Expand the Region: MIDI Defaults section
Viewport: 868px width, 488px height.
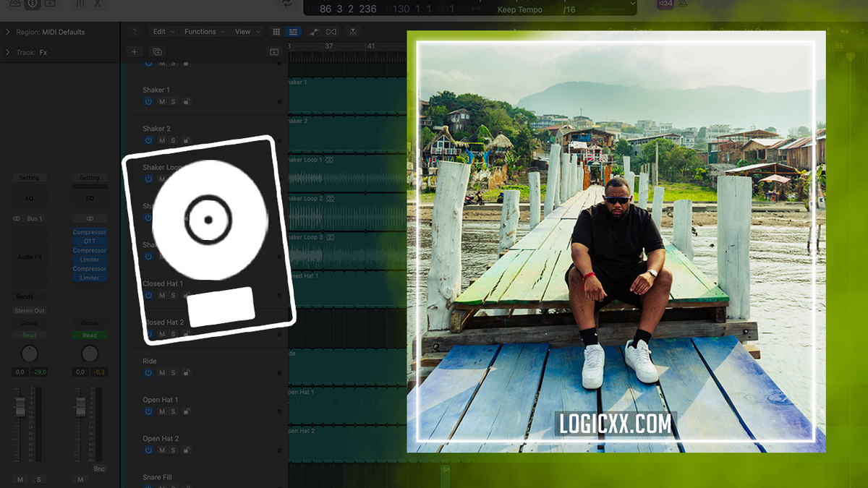point(9,32)
